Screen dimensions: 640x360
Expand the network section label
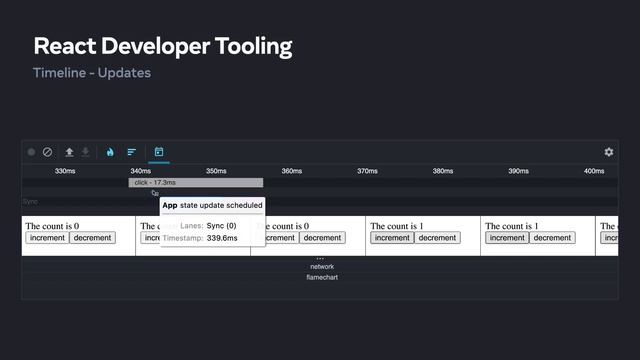pos(322,267)
